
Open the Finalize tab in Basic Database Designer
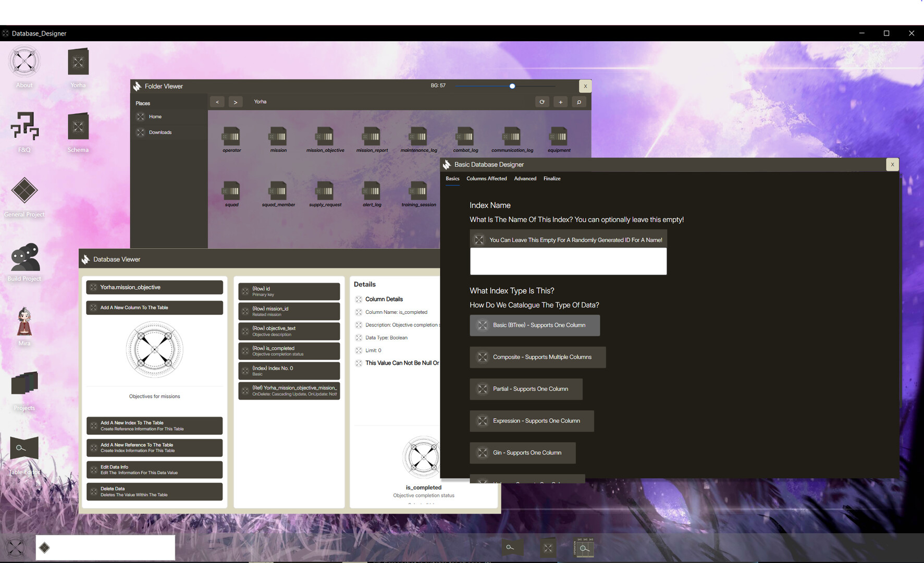552,178
